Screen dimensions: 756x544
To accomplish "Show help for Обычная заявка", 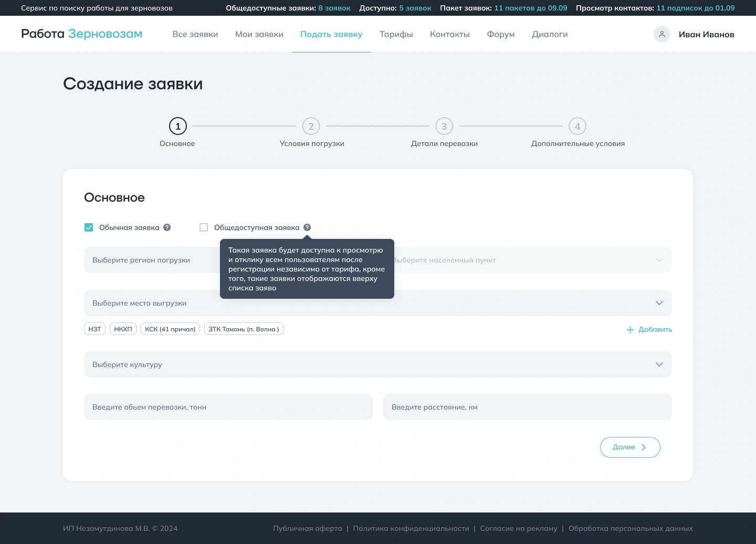I will 167,227.
